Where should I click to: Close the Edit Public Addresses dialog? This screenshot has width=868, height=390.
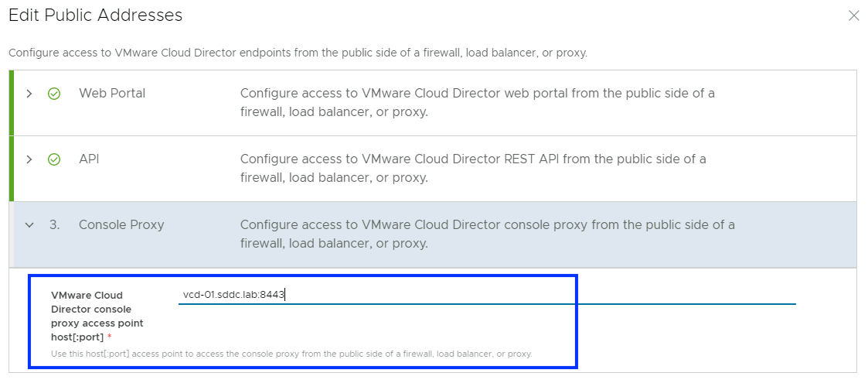[853, 15]
